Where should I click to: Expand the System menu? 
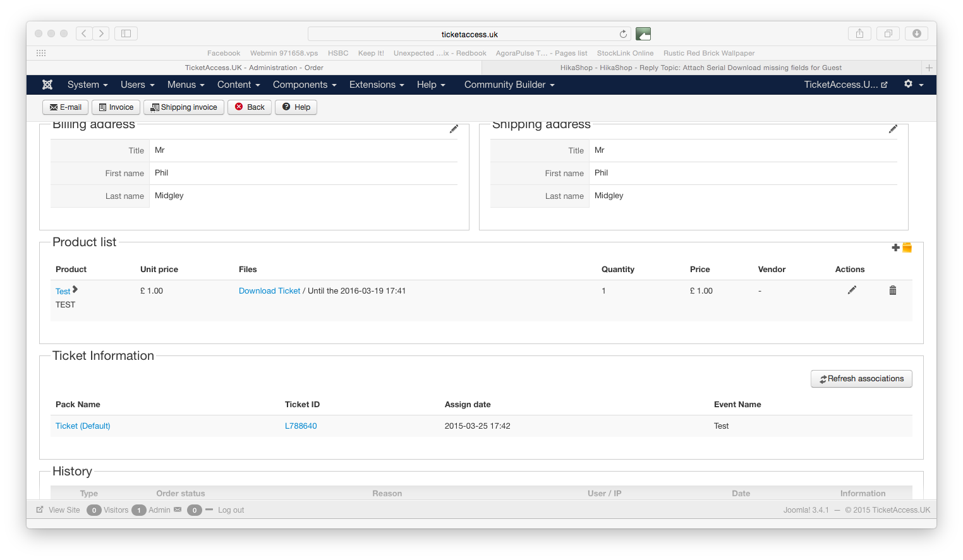tap(88, 85)
